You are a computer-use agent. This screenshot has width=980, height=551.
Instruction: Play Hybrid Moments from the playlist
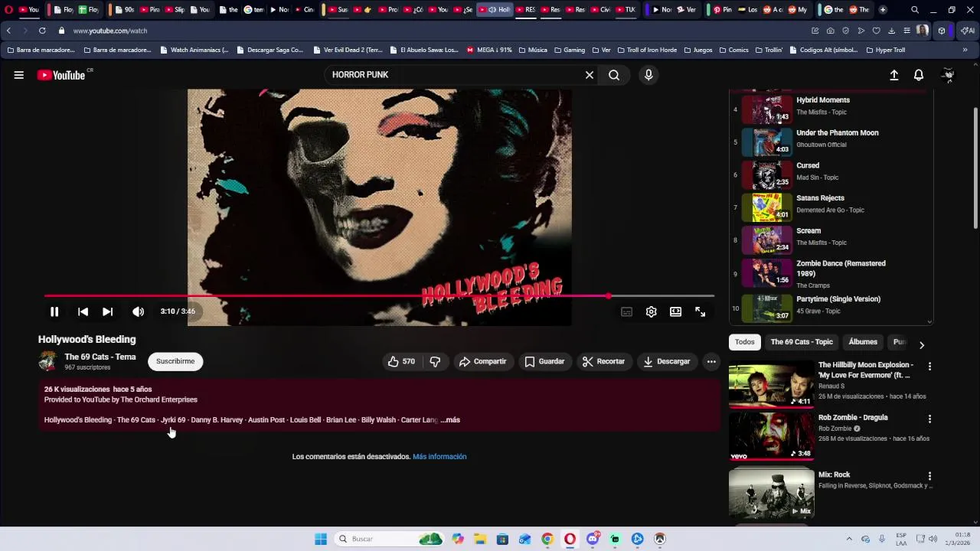(831, 109)
